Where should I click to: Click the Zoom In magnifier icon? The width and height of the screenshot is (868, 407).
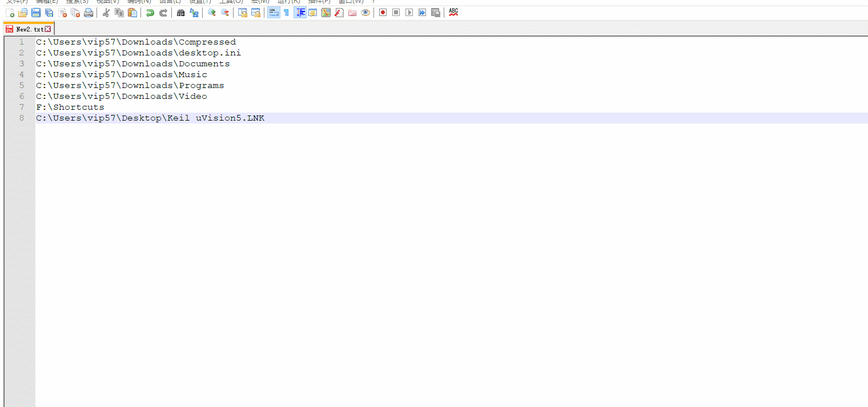211,13
